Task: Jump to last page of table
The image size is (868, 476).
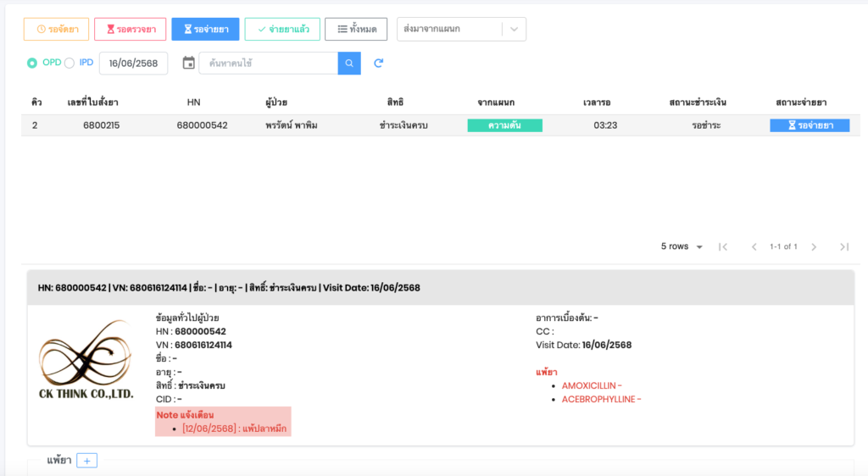Action: click(844, 246)
